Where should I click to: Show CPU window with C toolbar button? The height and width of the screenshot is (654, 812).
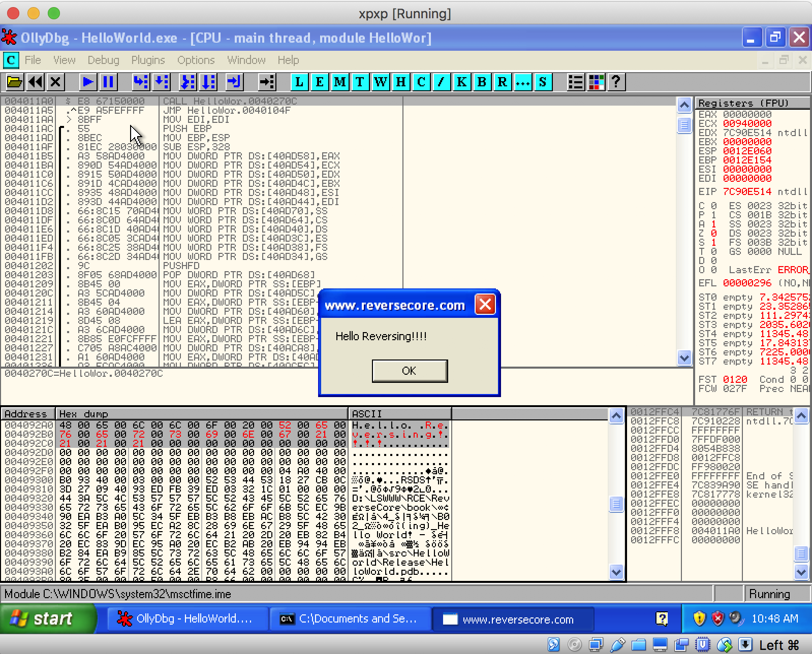click(421, 82)
